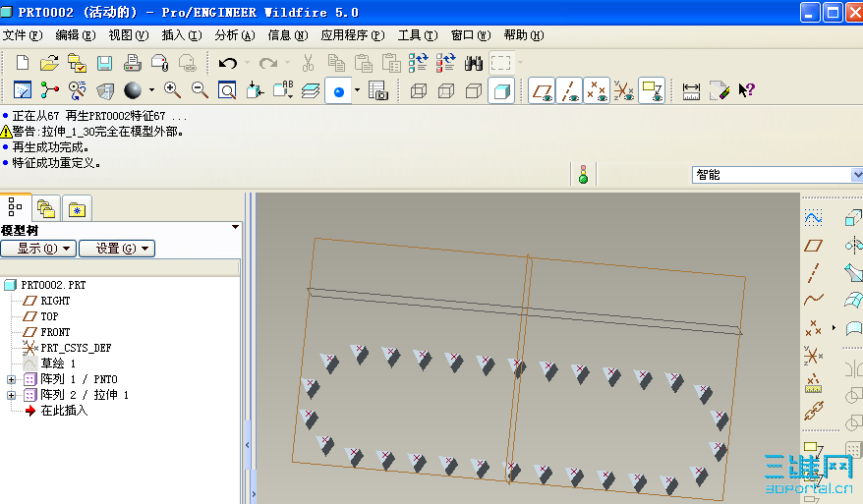Screen dimensions: 863x504
Task: Open the 分析(A) menu
Action: pos(235,35)
